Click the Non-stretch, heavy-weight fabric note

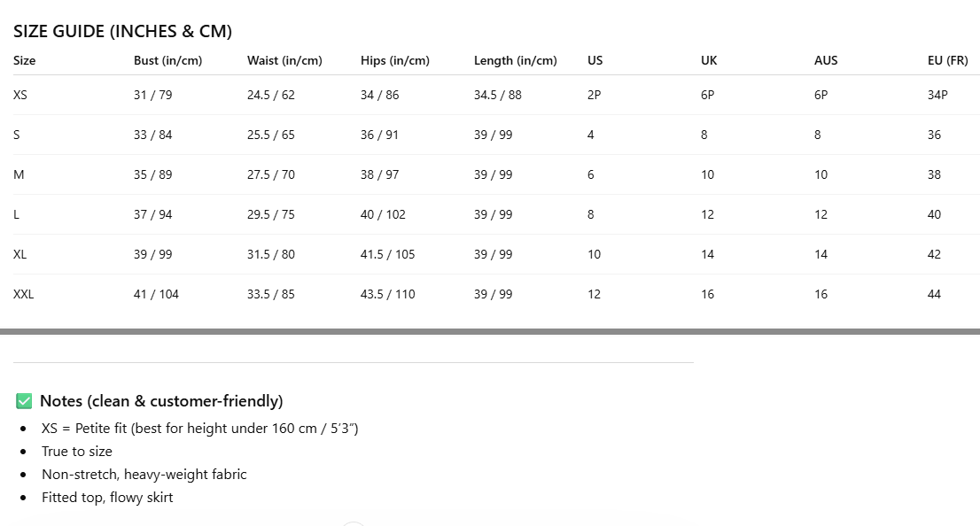point(144,474)
